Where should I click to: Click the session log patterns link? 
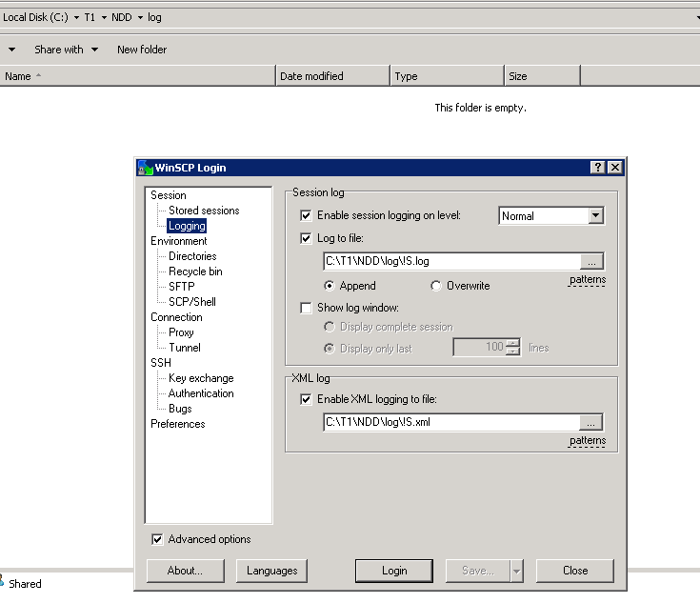(x=588, y=280)
